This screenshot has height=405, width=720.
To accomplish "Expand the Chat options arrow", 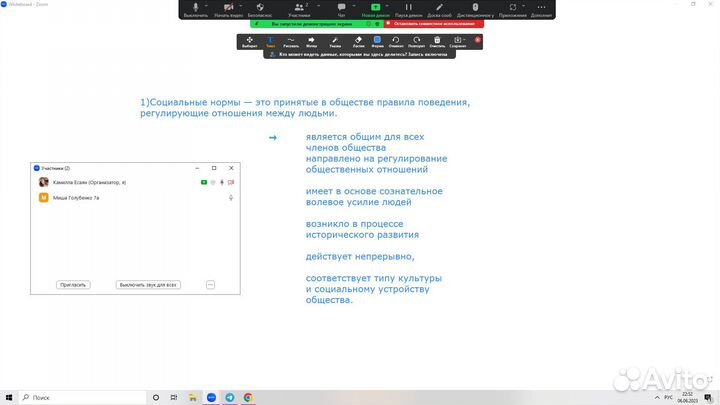I will coord(354,6).
